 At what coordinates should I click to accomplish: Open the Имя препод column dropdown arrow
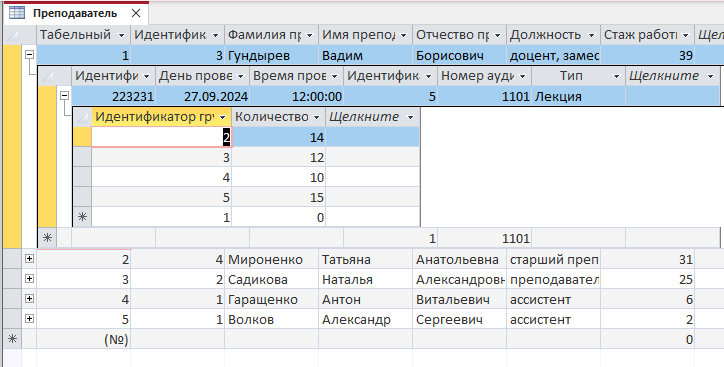[404, 35]
